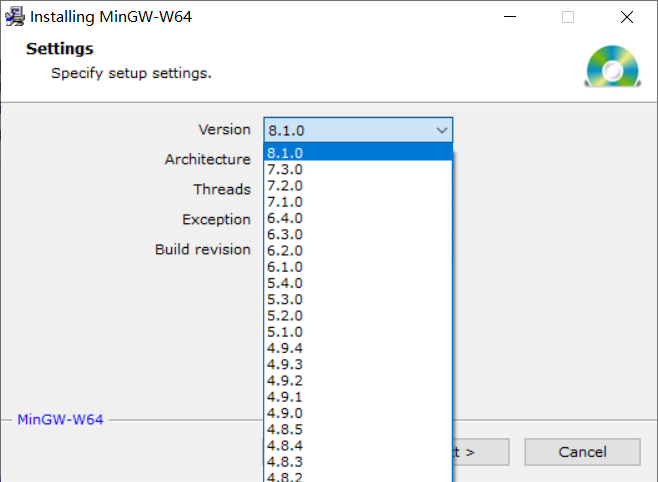658x482 pixels.
Task: Select version 4.9.1
Action: [358, 397]
